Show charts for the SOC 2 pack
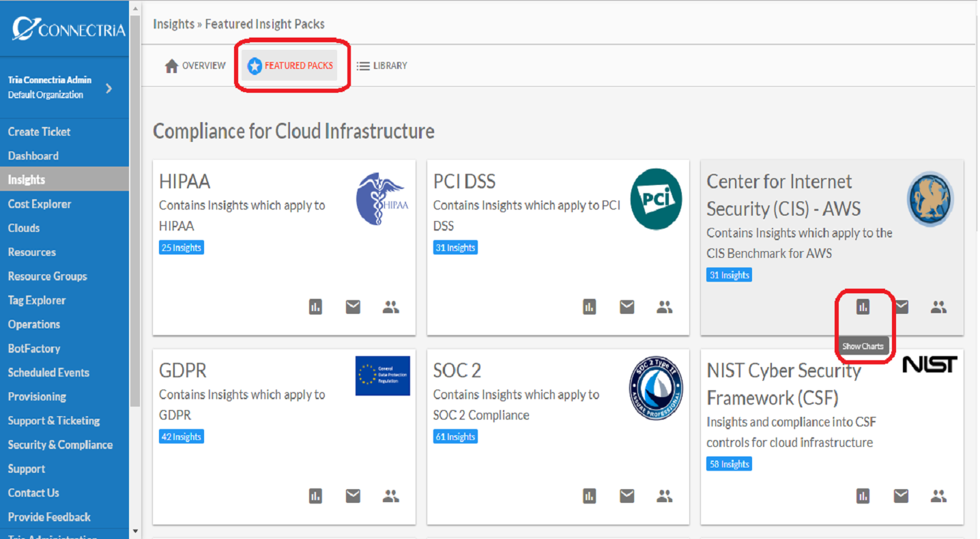 (x=590, y=496)
